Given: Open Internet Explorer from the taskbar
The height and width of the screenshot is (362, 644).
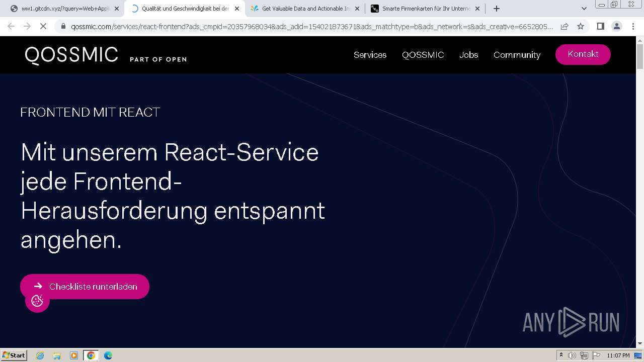Looking at the screenshot, I should tap(40, 355).
